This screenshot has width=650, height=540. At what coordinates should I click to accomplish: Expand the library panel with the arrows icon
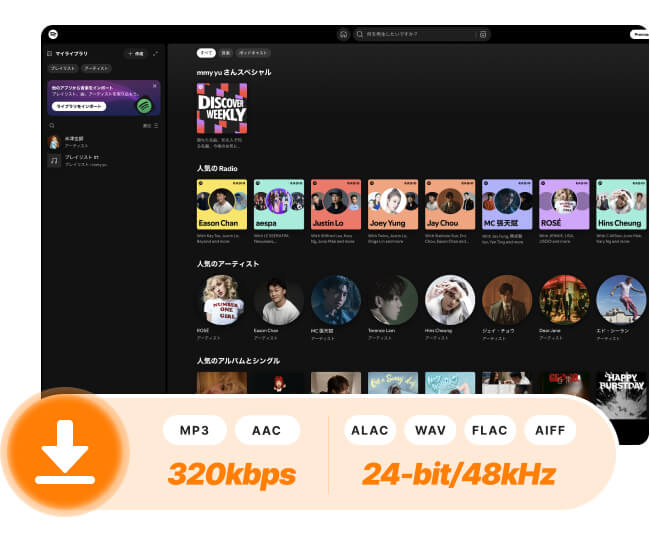tap(155, 53)
